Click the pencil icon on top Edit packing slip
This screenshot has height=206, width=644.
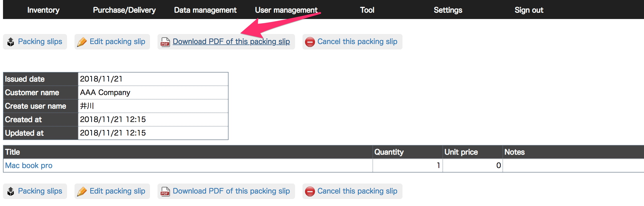click(82, 42)
